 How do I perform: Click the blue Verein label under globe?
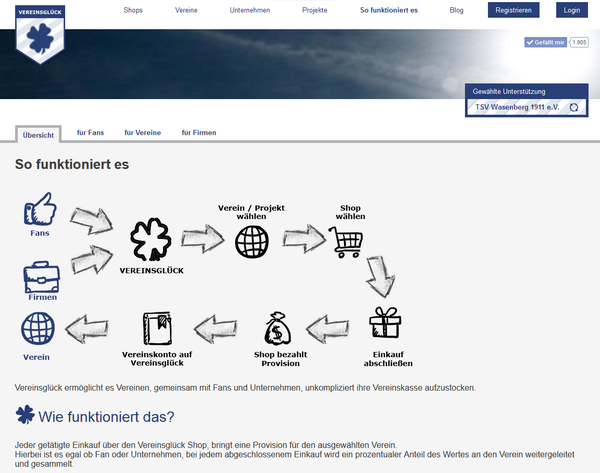(x=36, y=357)
